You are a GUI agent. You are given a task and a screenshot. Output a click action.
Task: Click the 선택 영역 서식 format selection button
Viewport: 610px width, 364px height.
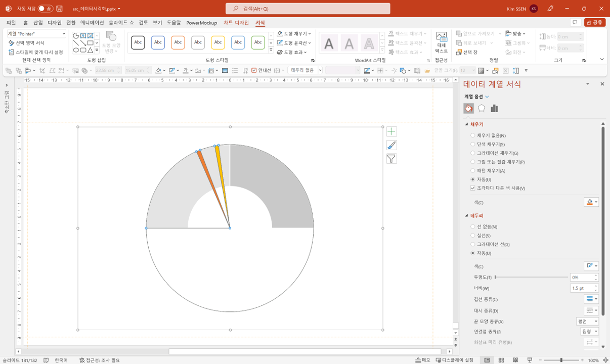coord(26,43)
